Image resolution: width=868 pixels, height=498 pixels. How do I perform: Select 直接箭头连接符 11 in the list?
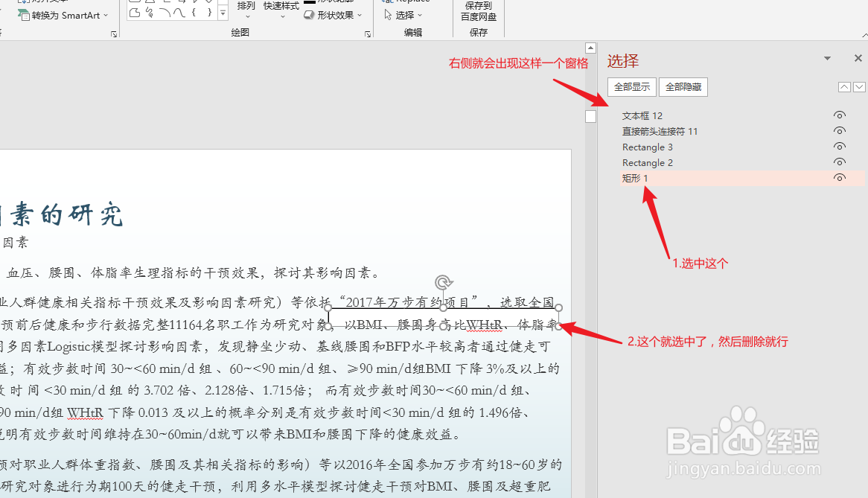click(x=660, y=131)
